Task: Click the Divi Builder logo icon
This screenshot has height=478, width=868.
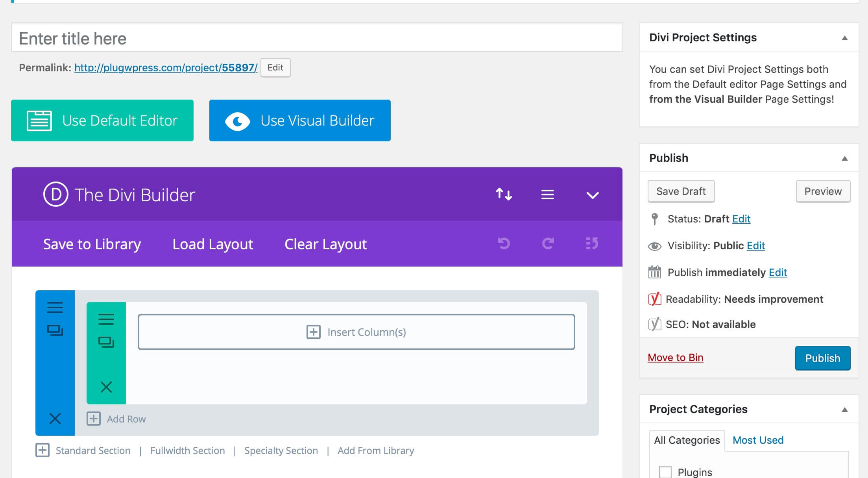Action: (55, 194)
